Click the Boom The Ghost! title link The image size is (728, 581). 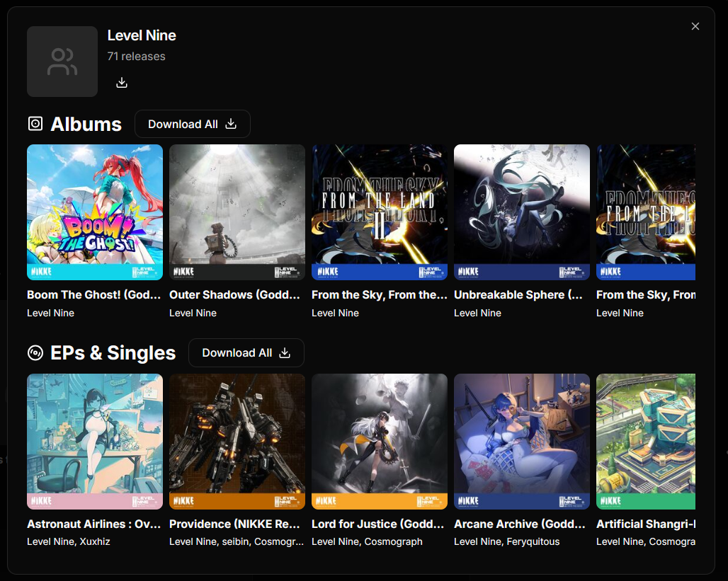94,294
